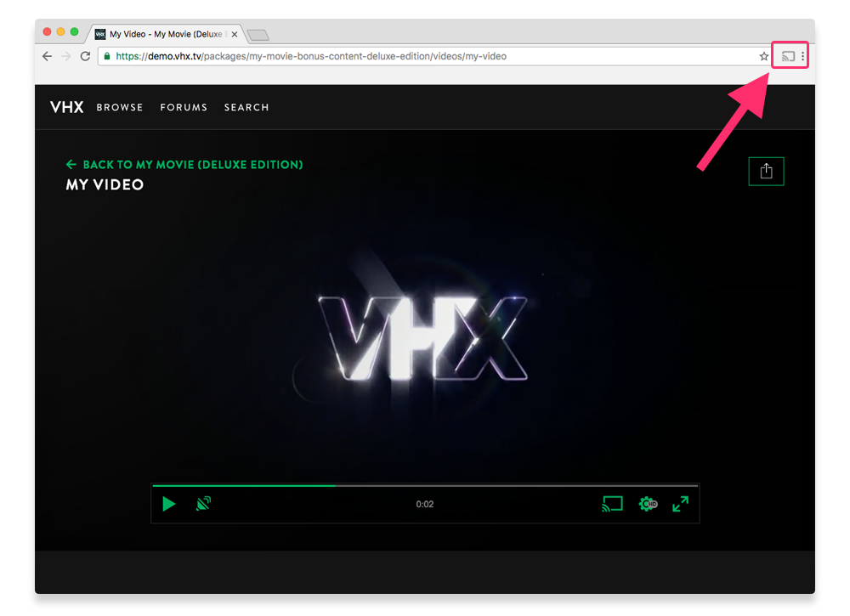Click the forward navigation arrow
Screen dimensions: 850x616
pyautogui.click(x=65, y=55)
